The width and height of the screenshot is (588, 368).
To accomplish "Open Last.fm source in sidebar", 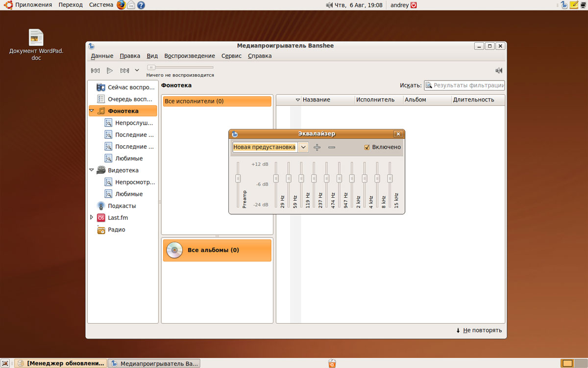I will pyautogui.click(x=118, y=217).
